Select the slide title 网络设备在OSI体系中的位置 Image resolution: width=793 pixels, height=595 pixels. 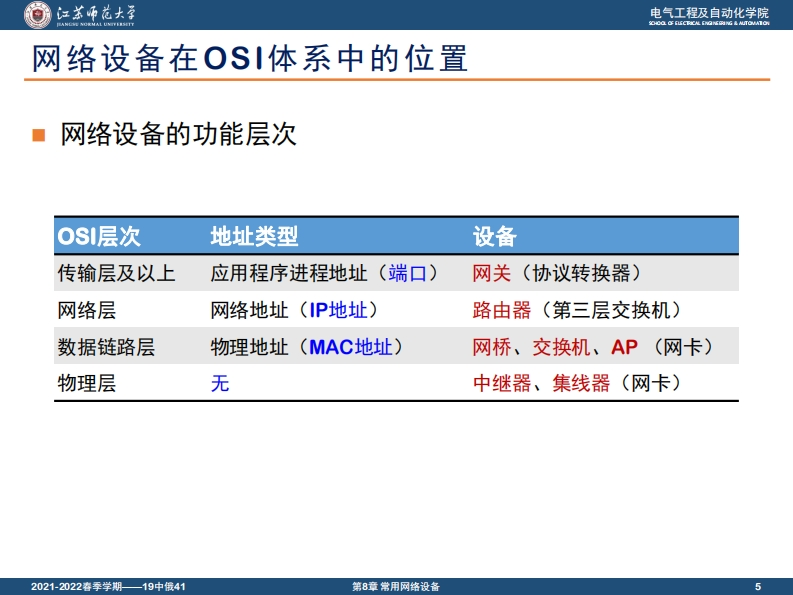click(x=250, y=57)
